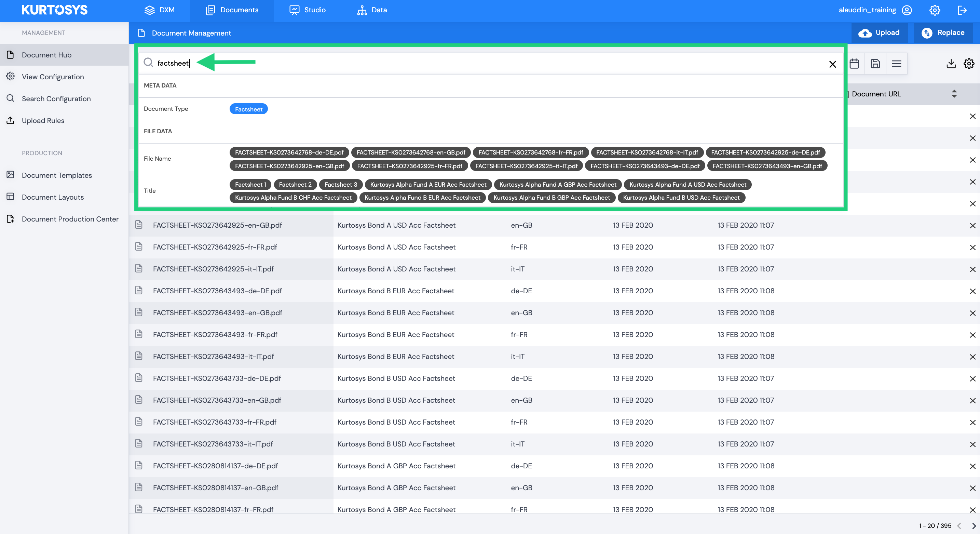Click the logout icon in top bar
980x534 pixels.
[x=962, y=10]
